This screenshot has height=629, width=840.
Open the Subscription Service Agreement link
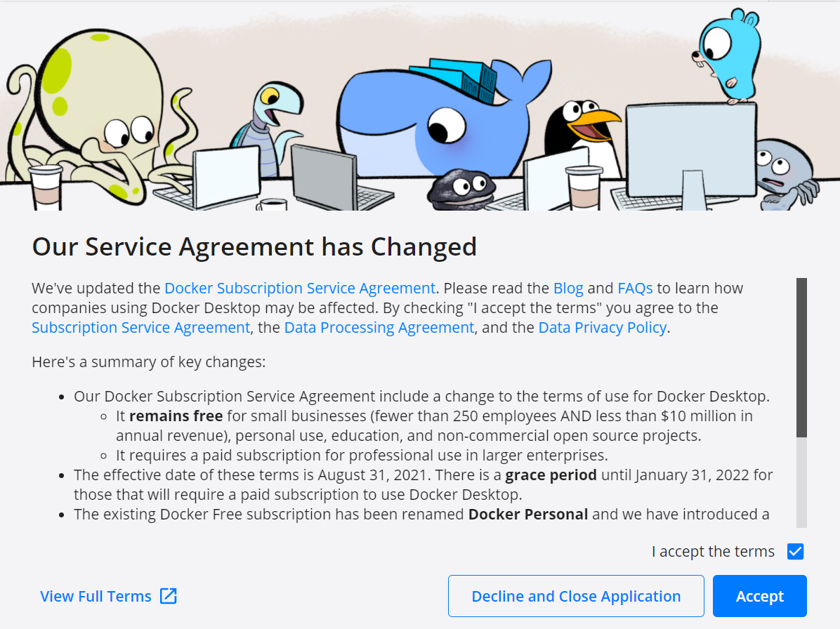141,328
